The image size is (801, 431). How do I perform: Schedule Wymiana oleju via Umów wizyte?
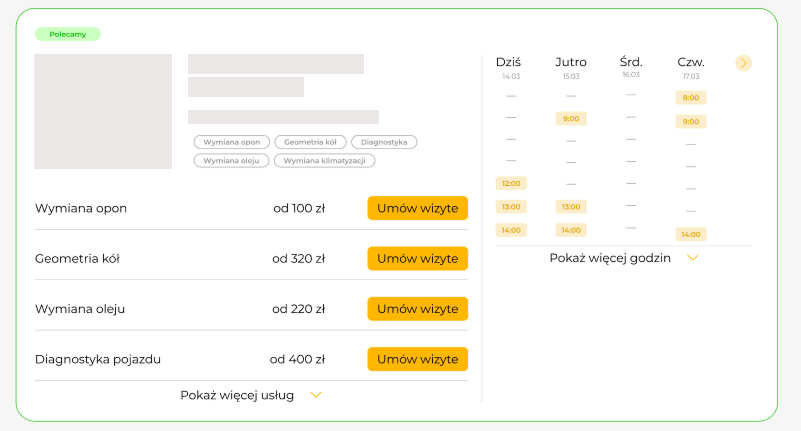tap(417, 309)
